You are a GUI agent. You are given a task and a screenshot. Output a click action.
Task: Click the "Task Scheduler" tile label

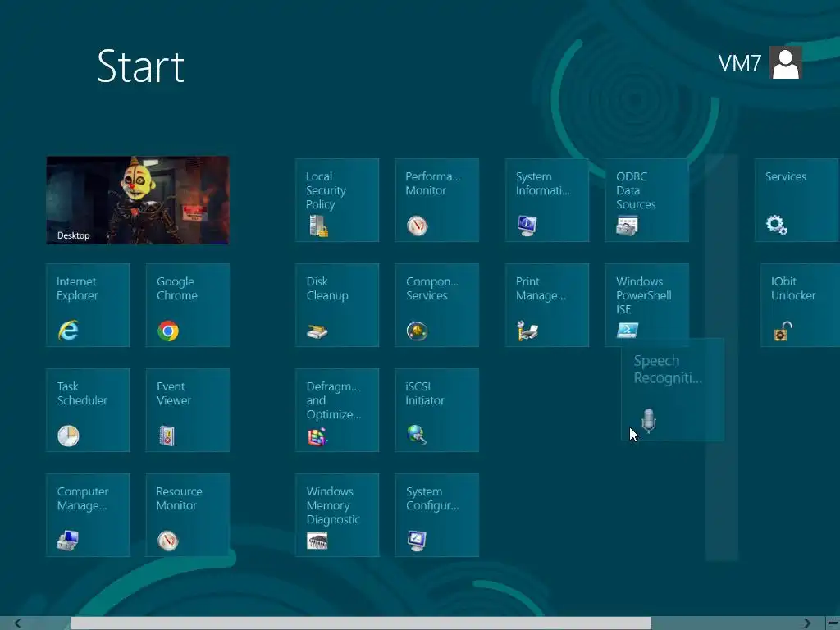[x=82, y=393]
